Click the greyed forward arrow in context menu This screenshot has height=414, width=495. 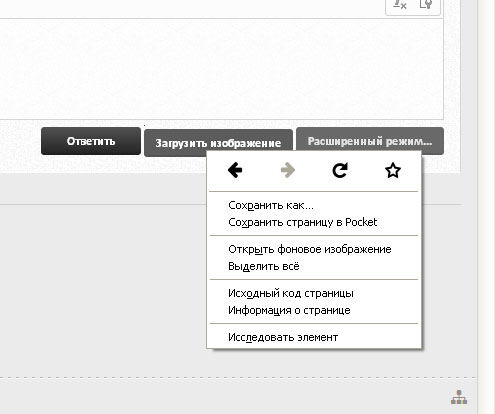[288, 170]
